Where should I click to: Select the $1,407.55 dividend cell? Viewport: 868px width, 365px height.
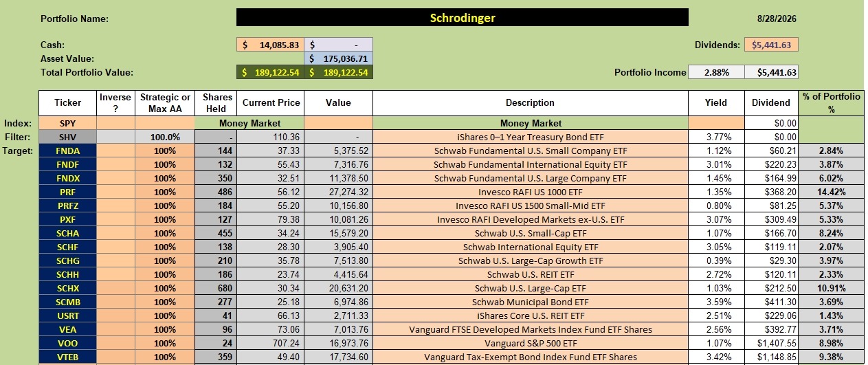tap(771, 343)
